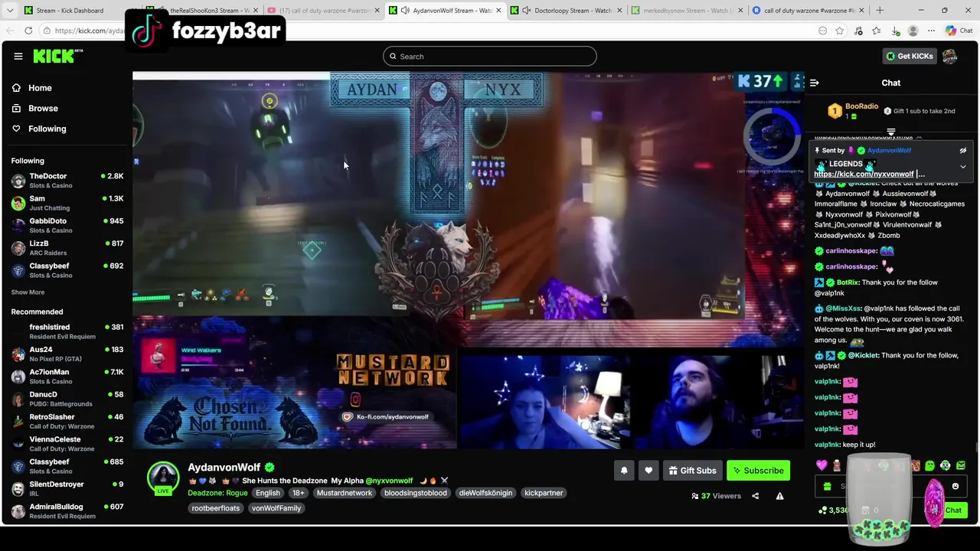Open the Kick logo homepage
The width and height of the screenshot is (980, 551).
coord(57,56)
